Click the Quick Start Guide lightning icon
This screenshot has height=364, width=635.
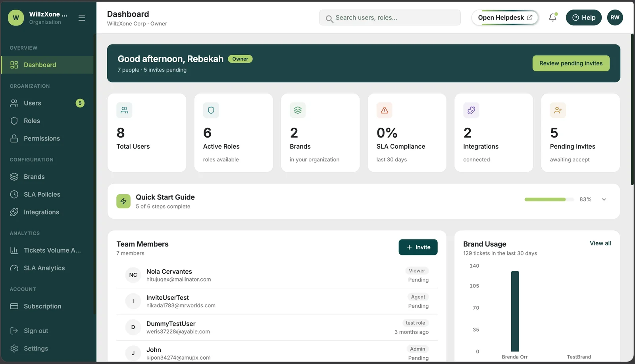click(123, 201)
